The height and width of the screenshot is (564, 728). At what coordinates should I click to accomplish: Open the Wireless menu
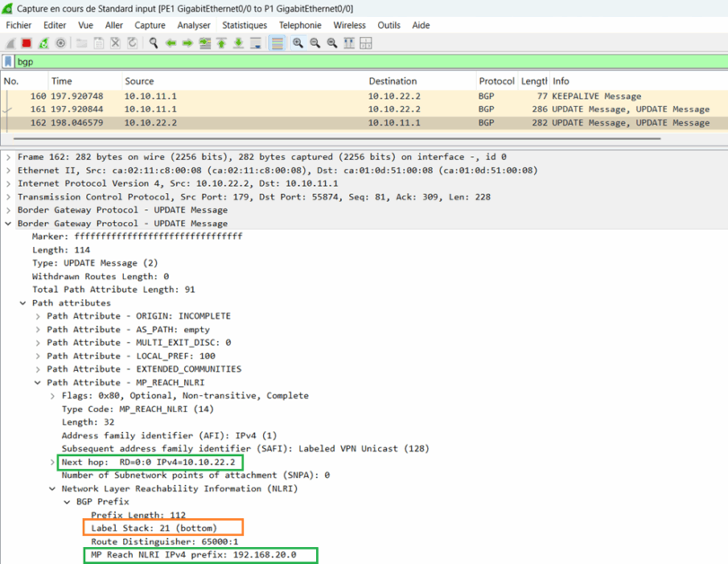coord(349,25)
